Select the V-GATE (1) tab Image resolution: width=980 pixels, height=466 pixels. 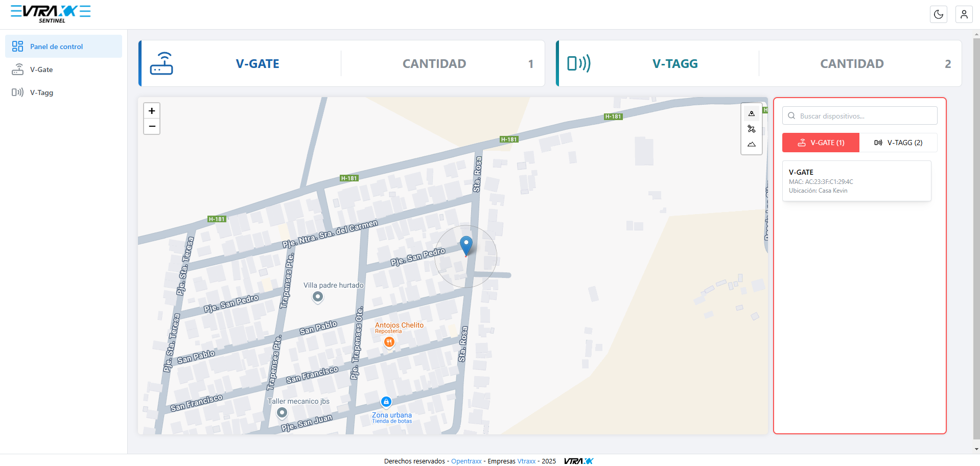[821, 143]
